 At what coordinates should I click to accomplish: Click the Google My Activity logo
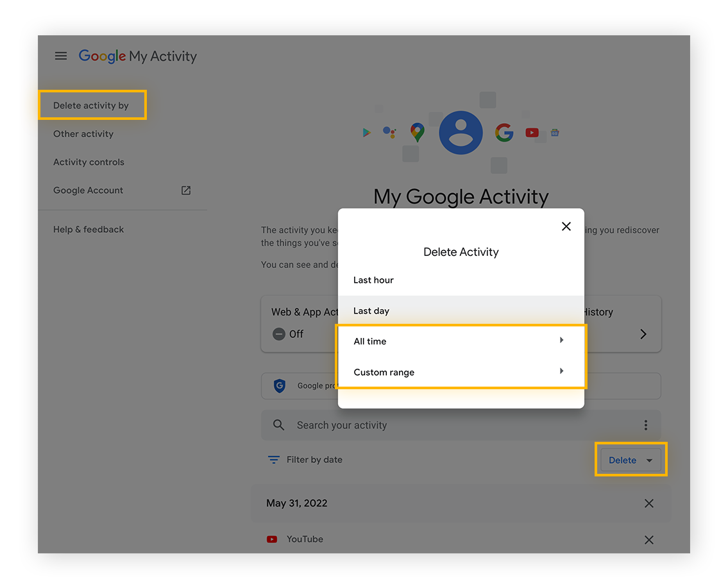click(137, 56)
